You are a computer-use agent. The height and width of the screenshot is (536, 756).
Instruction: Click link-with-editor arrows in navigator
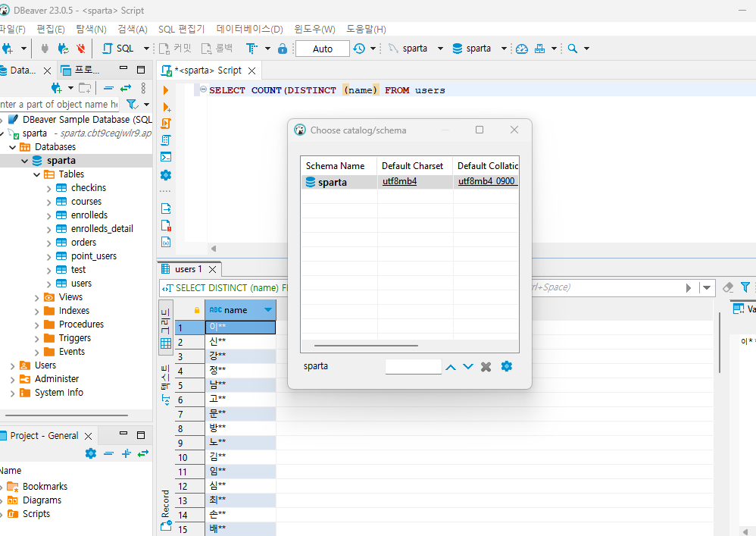[x=126, y=88]
